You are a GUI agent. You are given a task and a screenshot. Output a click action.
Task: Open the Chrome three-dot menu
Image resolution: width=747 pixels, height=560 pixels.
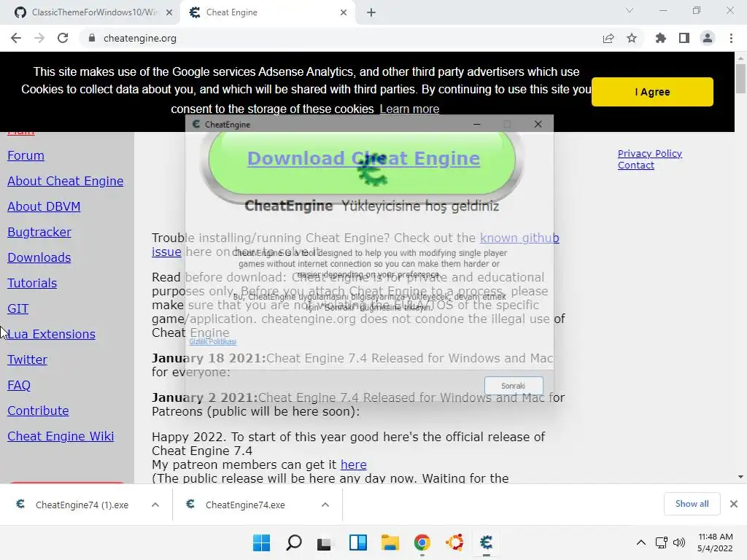[x=731, y=38]
